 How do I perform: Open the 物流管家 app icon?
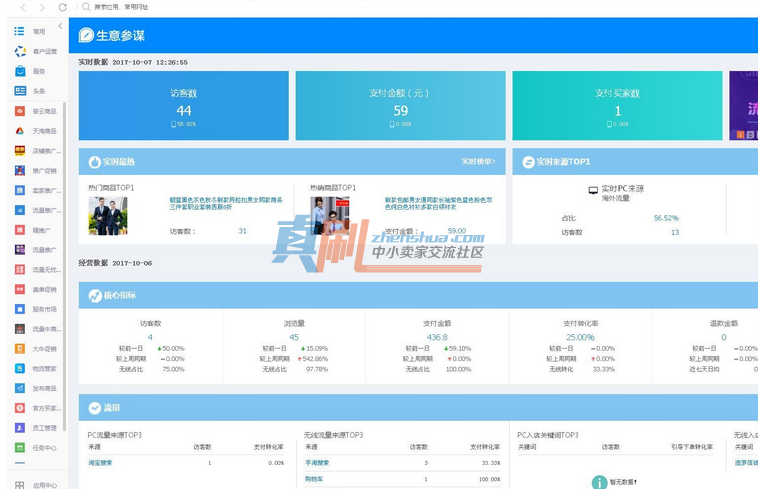coord(20,368)
